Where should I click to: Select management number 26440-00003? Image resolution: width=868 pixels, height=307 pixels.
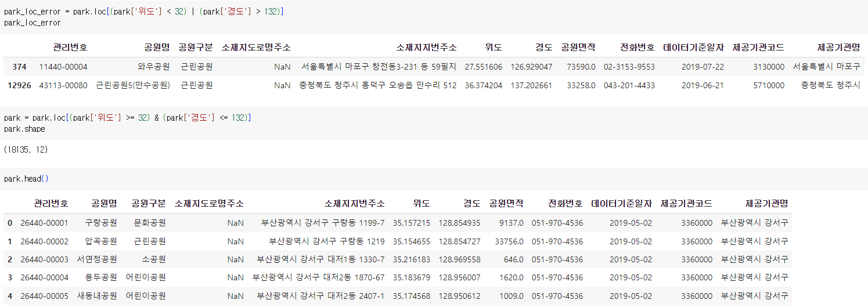coord(44,259)
